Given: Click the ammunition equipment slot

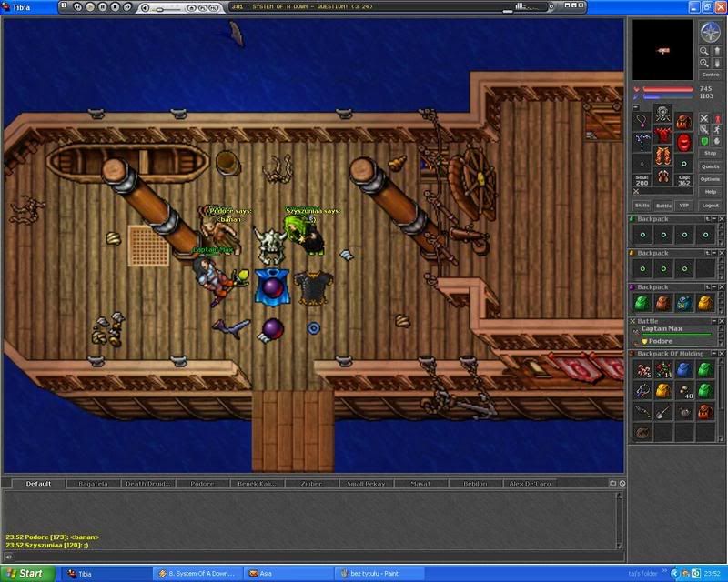Looking at the screenshot, I should pos(684,164).
